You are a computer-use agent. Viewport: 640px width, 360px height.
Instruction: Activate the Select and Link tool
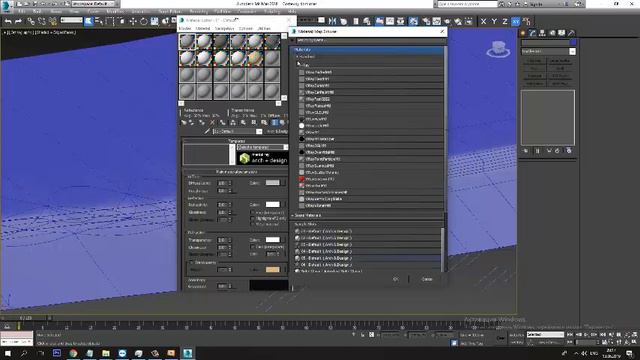tap(31, 21)
